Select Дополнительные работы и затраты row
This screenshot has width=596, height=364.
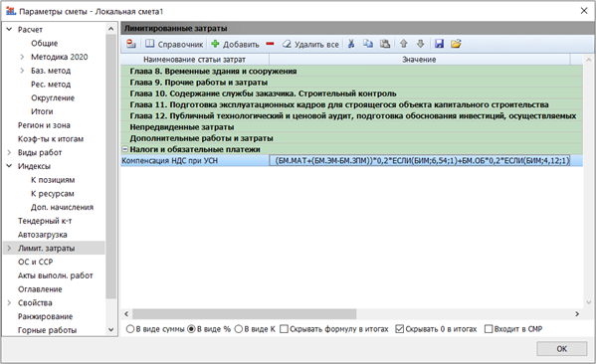(x=351, y=138)
